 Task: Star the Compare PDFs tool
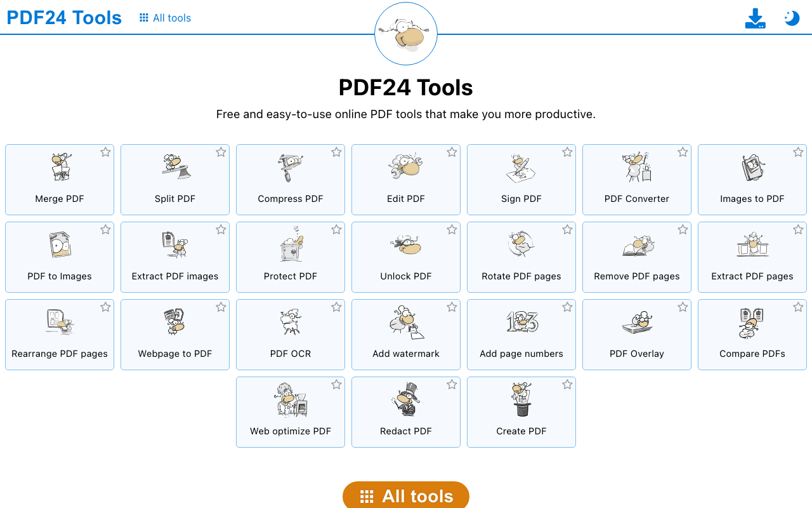[798, 307]
